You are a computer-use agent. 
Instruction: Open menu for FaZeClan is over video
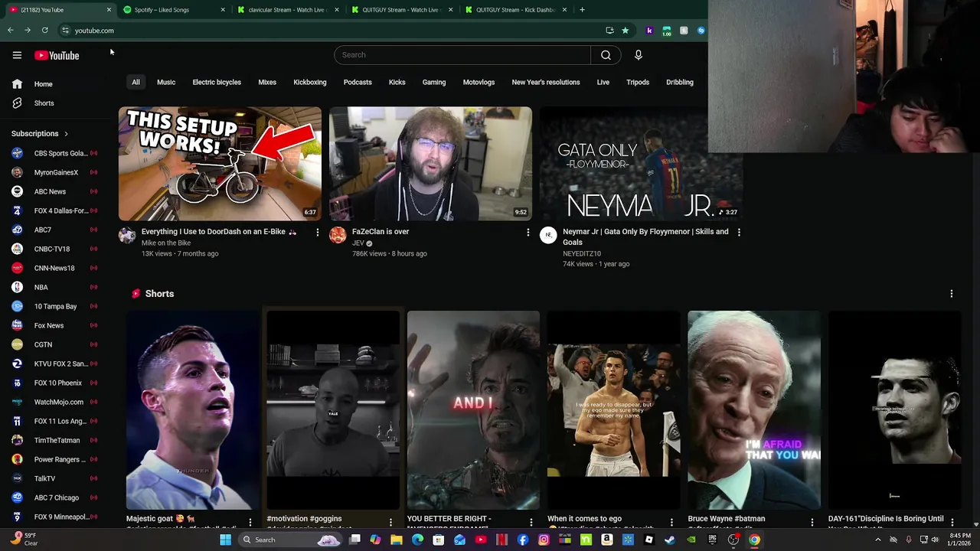coord(528,232)
